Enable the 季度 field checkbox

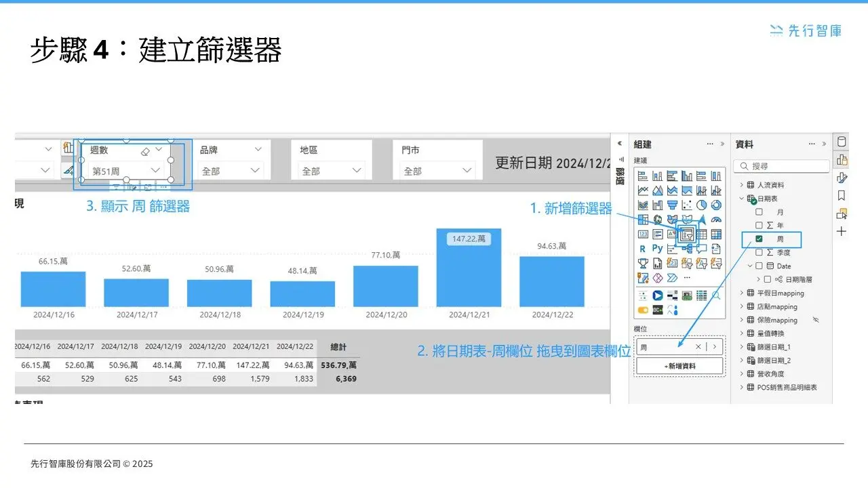pos(759,252)
